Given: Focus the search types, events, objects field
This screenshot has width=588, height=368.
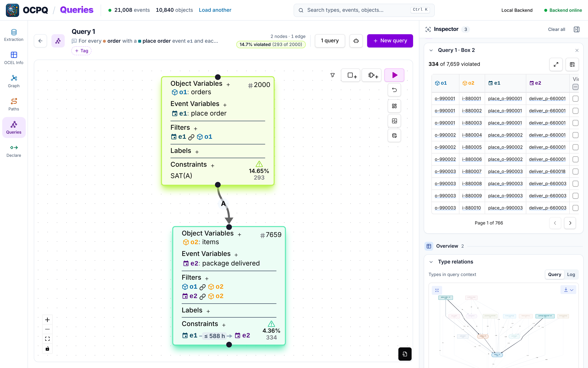Looking at the screenshot, I should tap(364, 10).
